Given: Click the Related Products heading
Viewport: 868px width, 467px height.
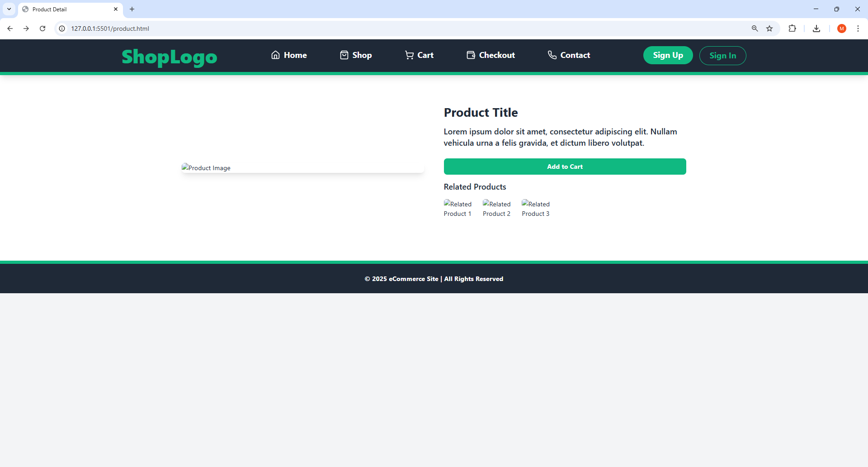Looking at the screenshot, I should (x=475, y=187).
